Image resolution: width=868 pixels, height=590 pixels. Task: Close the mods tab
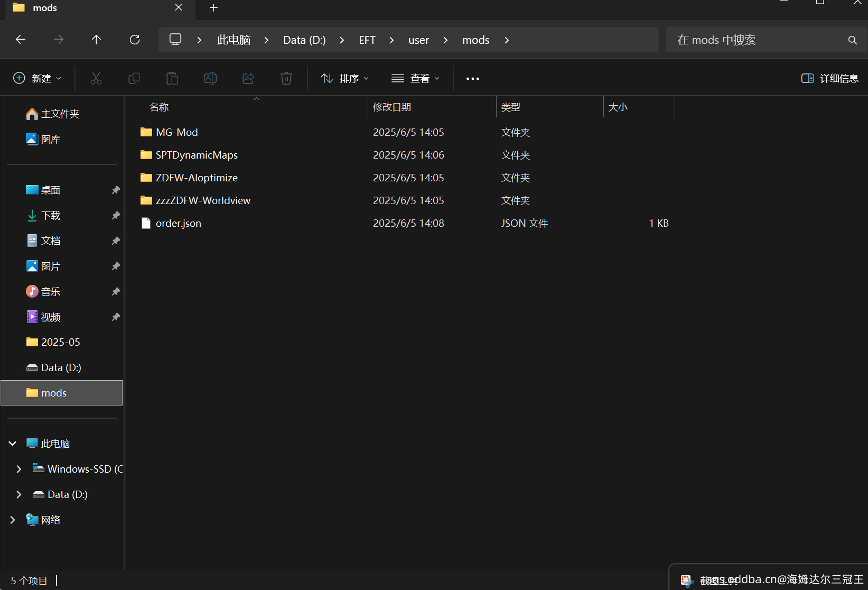[179, 7]
